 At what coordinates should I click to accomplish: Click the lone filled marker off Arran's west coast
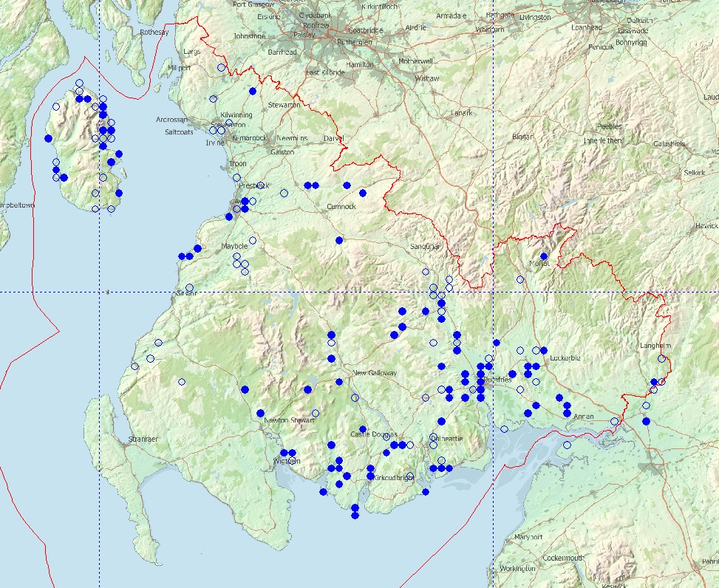(48, 138)
